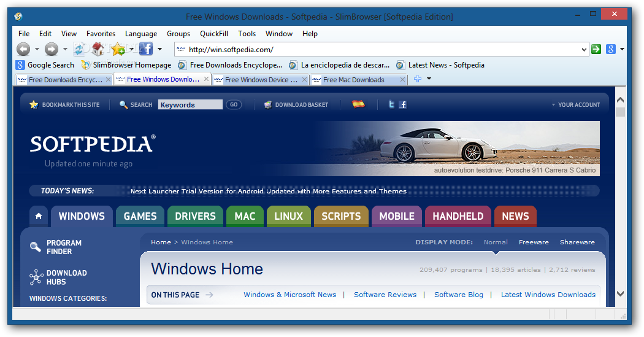Close the Free Windows Device tab
Image resolution: width=644 pixels, height=337 pixels.
(304, 80)
